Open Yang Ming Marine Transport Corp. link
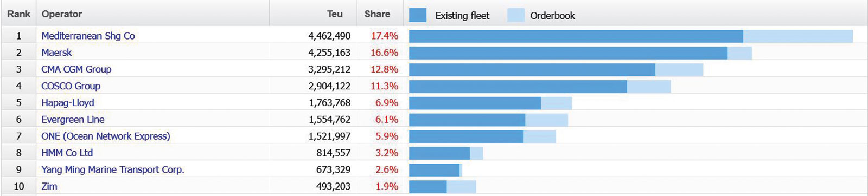The height and width of the screenshot is (196, 868). 113,170
